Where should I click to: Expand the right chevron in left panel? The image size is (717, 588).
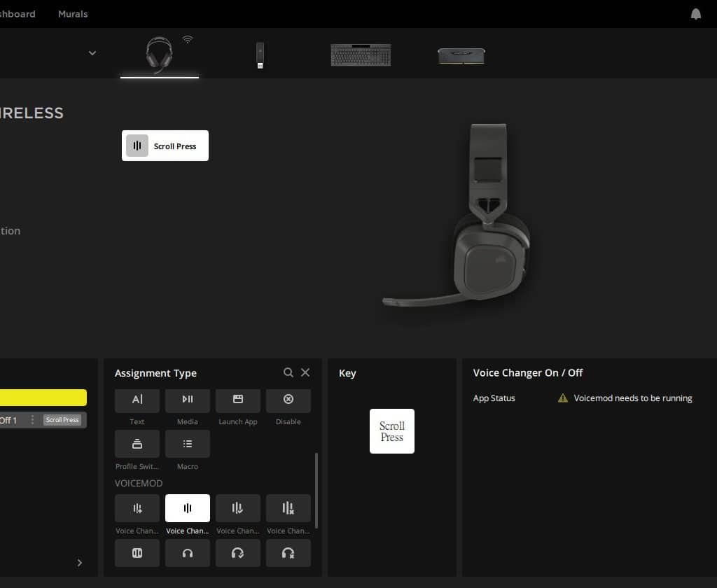(x=79, y=563)
